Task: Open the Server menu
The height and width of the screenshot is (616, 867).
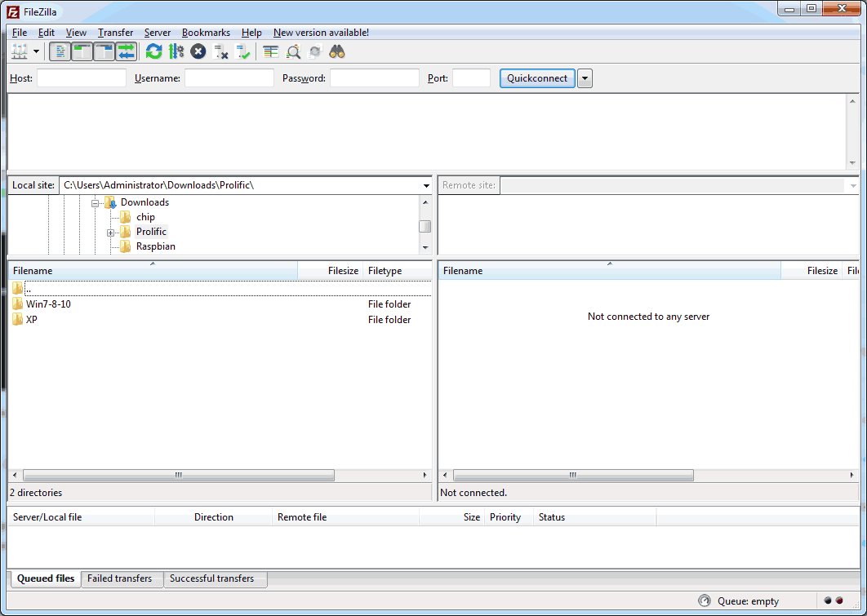Action: click(x=158, y=33)
